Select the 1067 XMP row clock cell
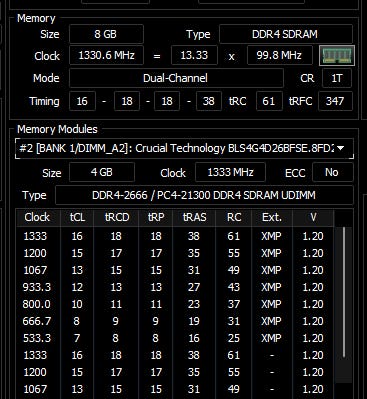The width and height of the screenshot is (367, 399). click(35, 270)
